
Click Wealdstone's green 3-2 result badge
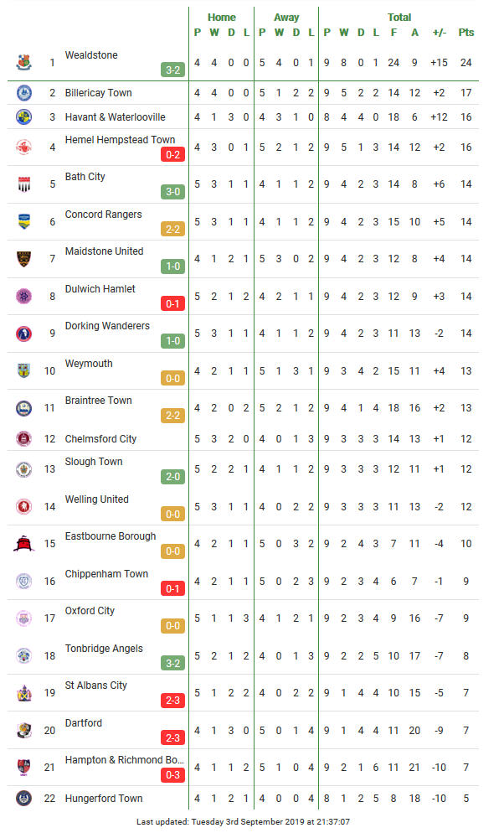point(173,70)
